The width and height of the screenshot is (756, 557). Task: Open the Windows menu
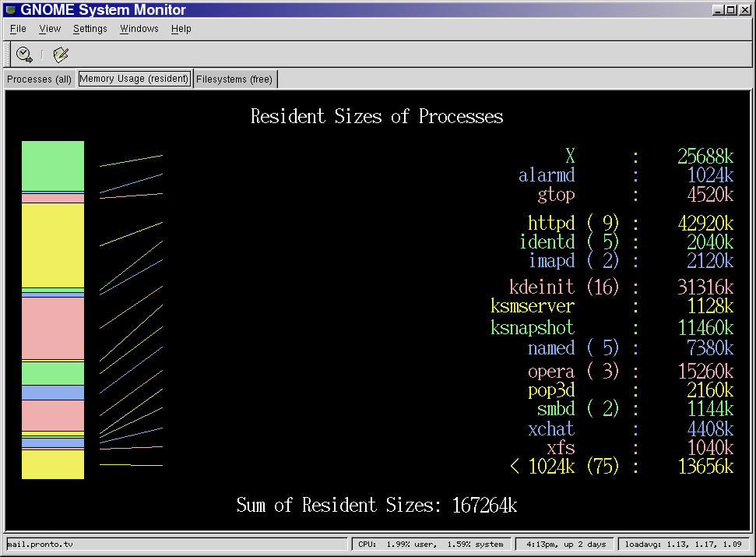pyautogui.click(x=139, y=29)
